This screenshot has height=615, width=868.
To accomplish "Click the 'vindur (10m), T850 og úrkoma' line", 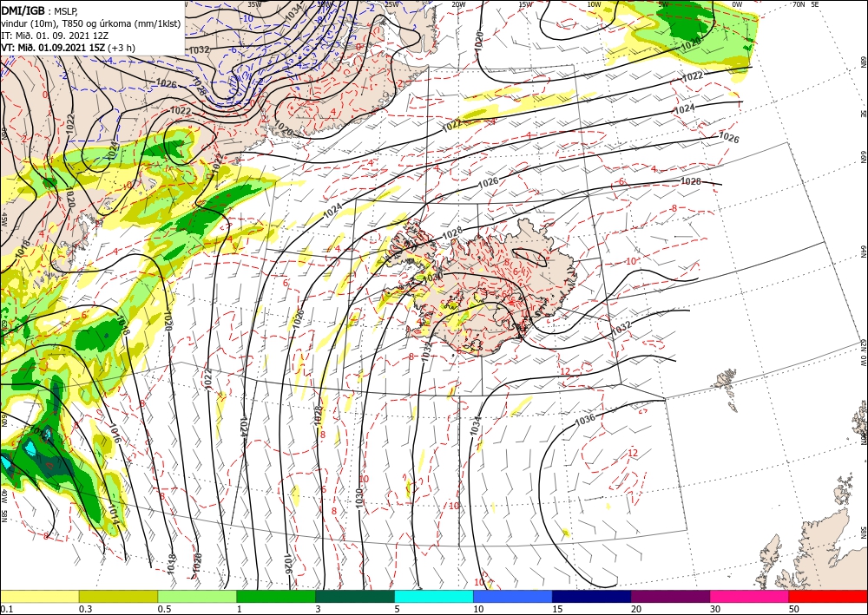I will coord(91,23).
